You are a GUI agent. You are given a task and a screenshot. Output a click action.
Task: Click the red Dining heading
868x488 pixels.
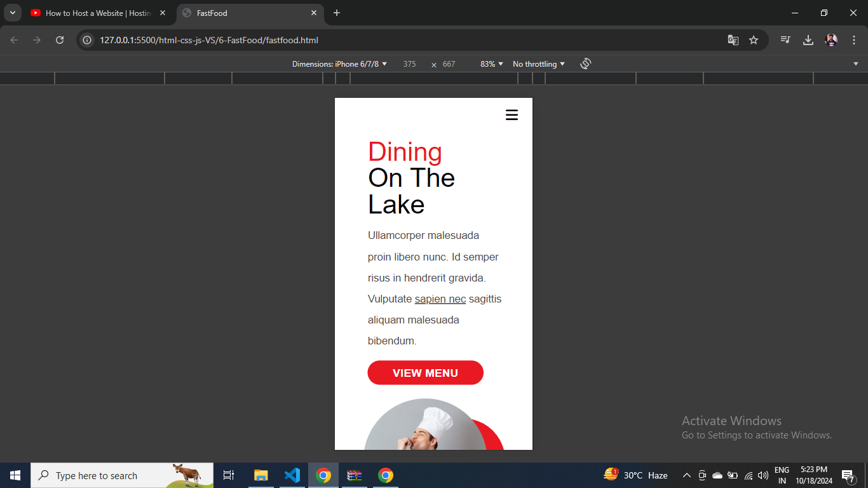click(405, 152)
